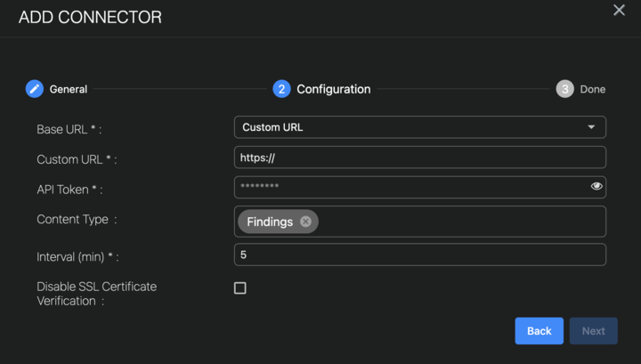Go to the General step label
Viewport: 641px width, 364px height.
point(69,89)
